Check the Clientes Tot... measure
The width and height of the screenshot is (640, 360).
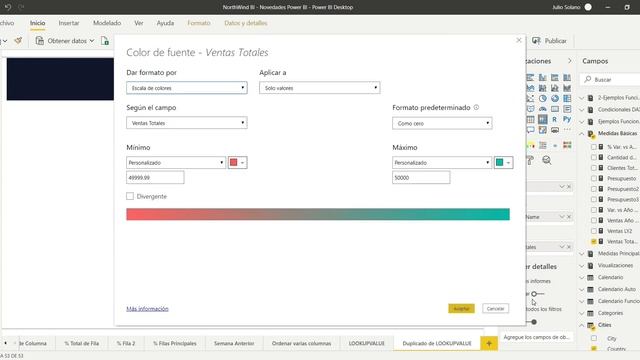click(594, 168)
